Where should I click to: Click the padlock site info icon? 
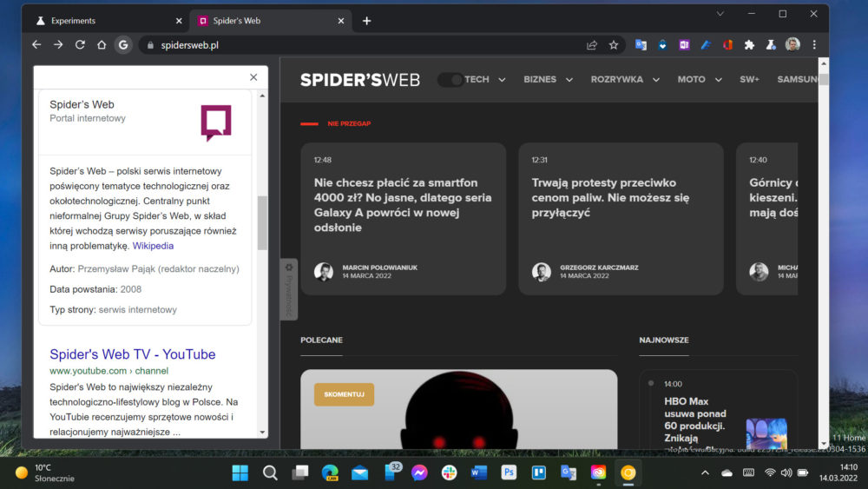coord(150,45)
